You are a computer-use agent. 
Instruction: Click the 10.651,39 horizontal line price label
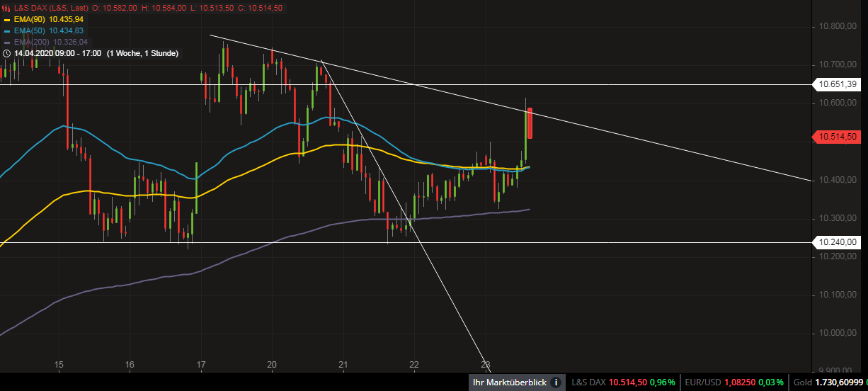click(835, 84)
